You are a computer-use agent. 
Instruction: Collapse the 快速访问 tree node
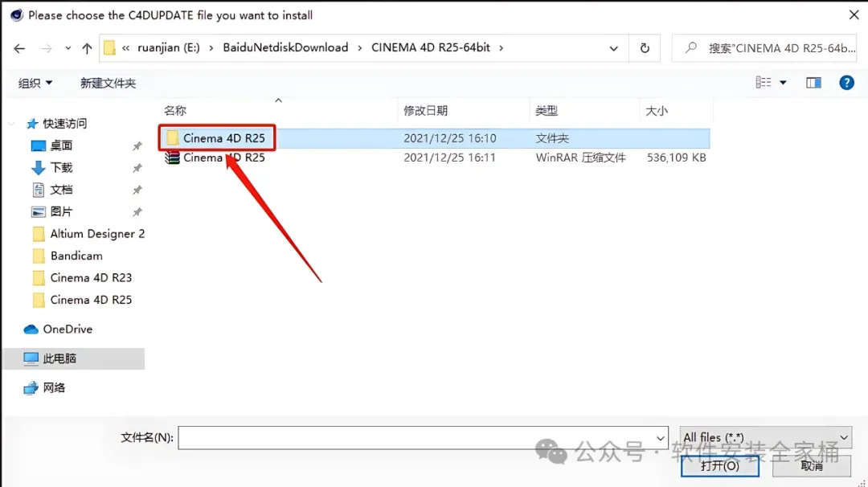click(x=12, y=124)
